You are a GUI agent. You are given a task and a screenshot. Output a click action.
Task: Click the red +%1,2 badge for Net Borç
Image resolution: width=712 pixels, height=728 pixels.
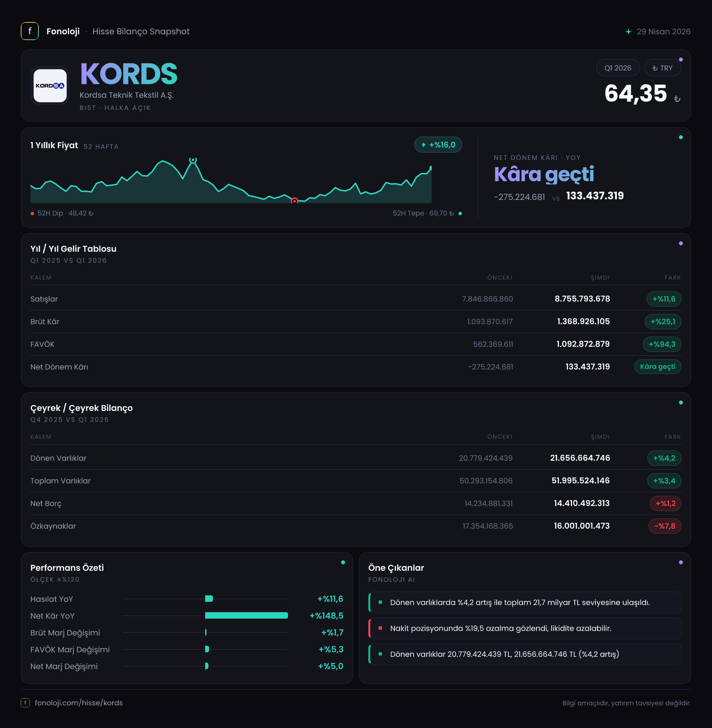[665, 504]
